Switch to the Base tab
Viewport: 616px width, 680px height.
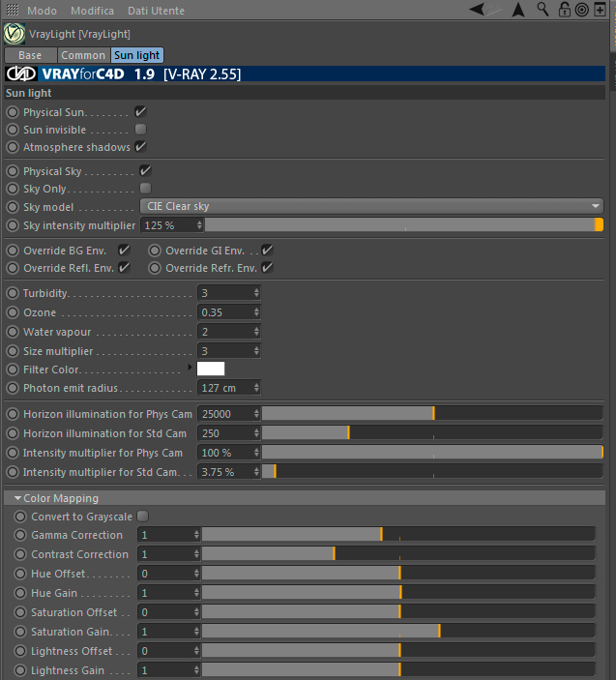[x=30, y=55]
